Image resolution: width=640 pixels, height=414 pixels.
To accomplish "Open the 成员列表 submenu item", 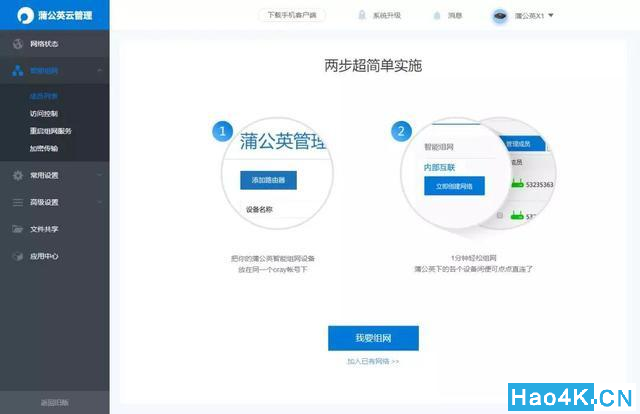I will click(x=44, y=96).
